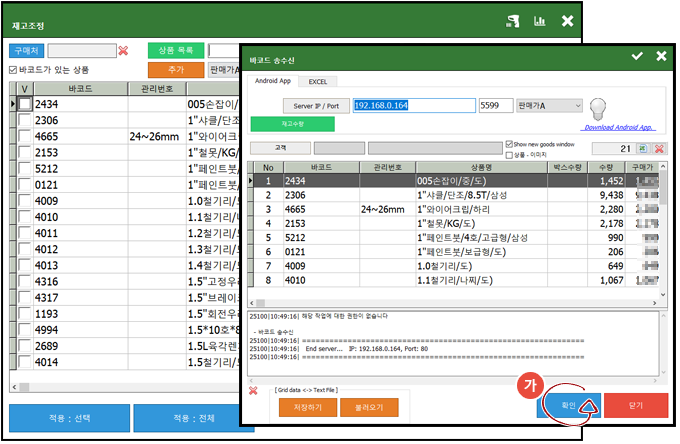Enable 상품 - 이미지 checkbox
The height and width of the screenshot is (444, 680).
(x=510, y=155)
